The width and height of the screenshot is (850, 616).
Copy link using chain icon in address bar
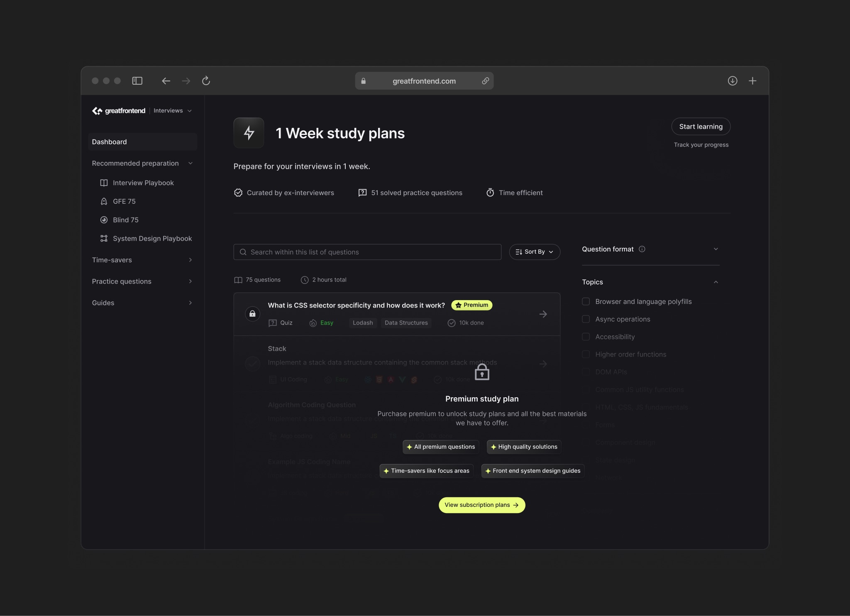[x=485, y=81]
